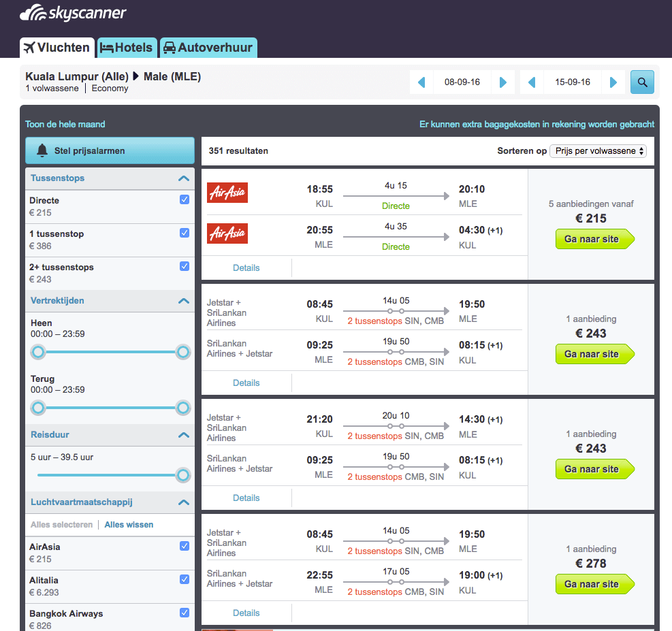Collapse the Vertrektijden section
The width and height of the screenshot is (672, 631).
(183, 300)
